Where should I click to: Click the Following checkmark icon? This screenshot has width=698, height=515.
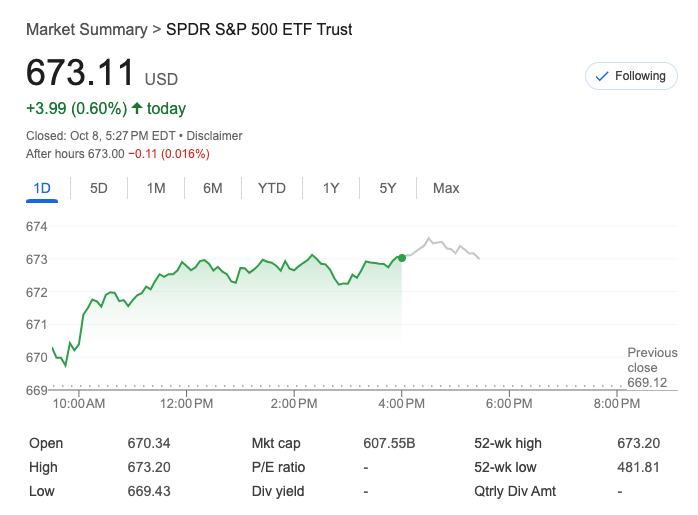coord(602,76)
